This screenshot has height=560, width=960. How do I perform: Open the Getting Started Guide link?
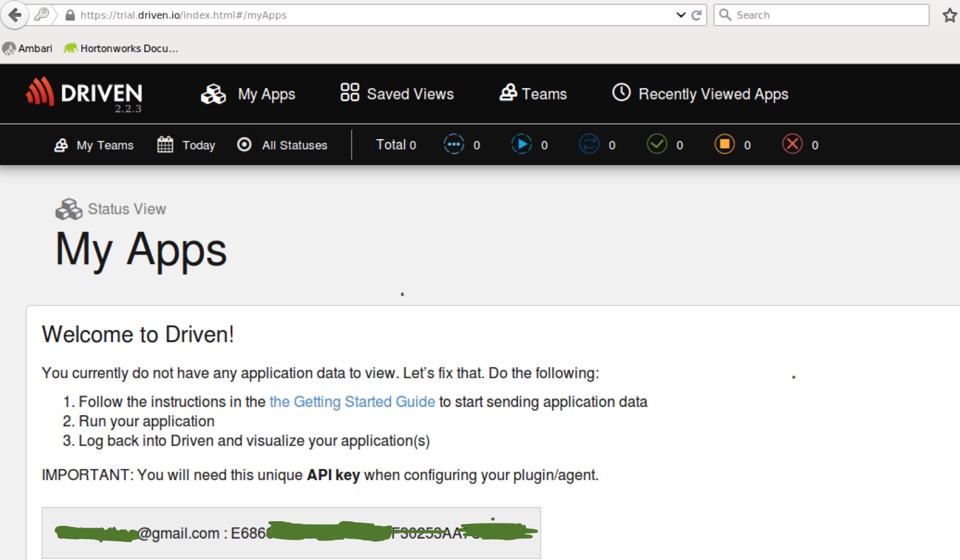[352, 401]
